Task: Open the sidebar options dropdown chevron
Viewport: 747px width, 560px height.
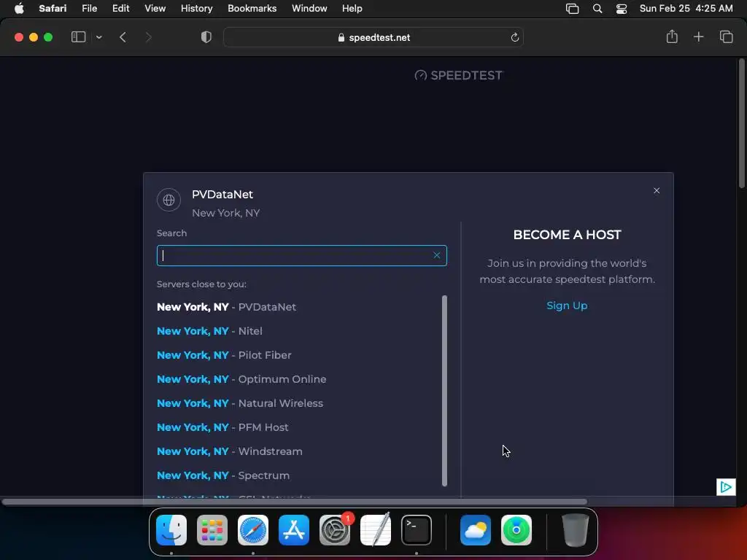Action: pyautogui.click(x=98, y=37)
